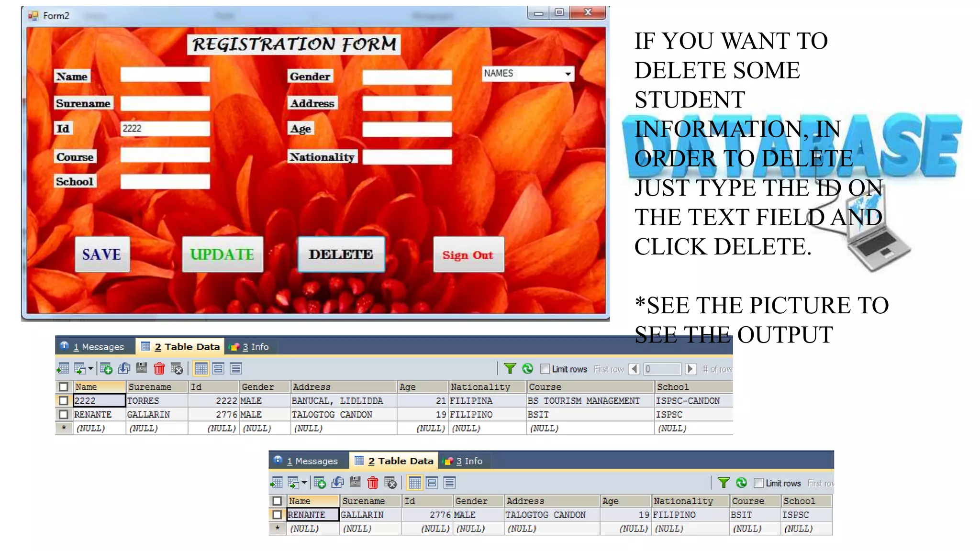The width and height of the screenshot is (980, 551).
Task: Check RENANTE row checkbox in lower table
Action: (x=277, y=515)
